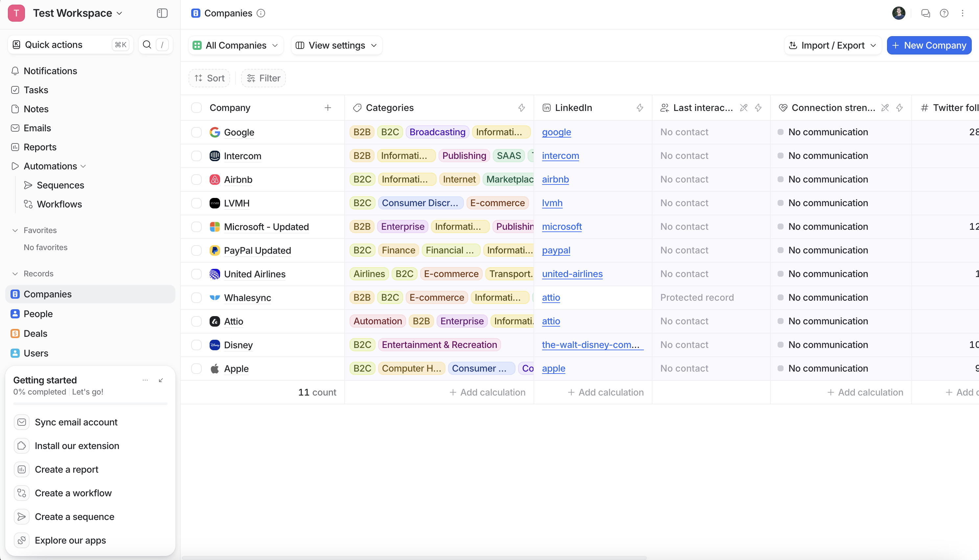
Task: Expand the View settings dropdown
Action: (337, 45)
